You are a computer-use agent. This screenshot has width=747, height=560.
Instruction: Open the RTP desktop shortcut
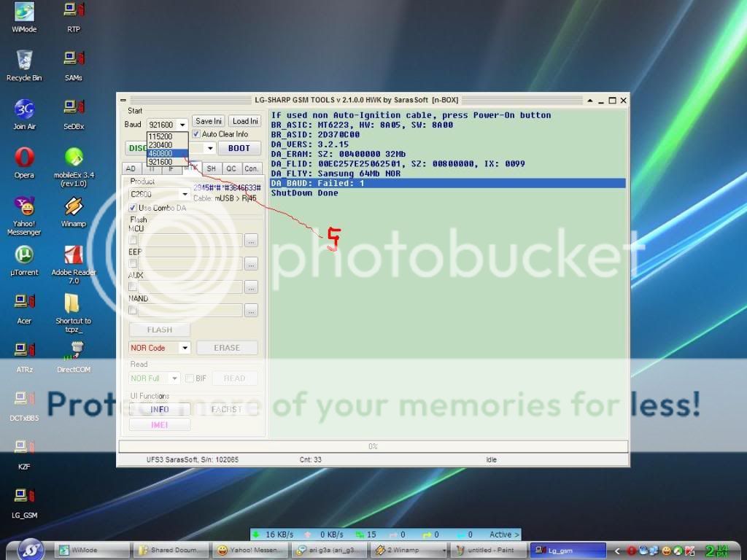click(x=74, y=17)
